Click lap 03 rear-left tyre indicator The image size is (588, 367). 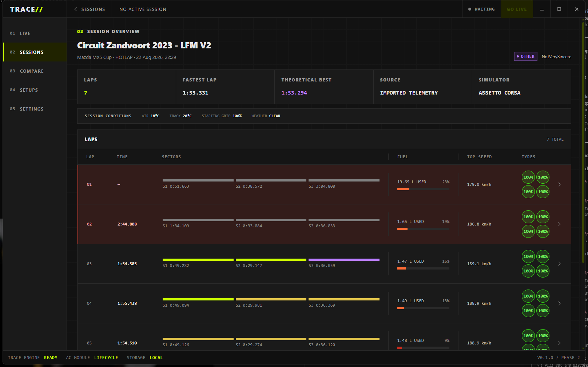[528, 271]
